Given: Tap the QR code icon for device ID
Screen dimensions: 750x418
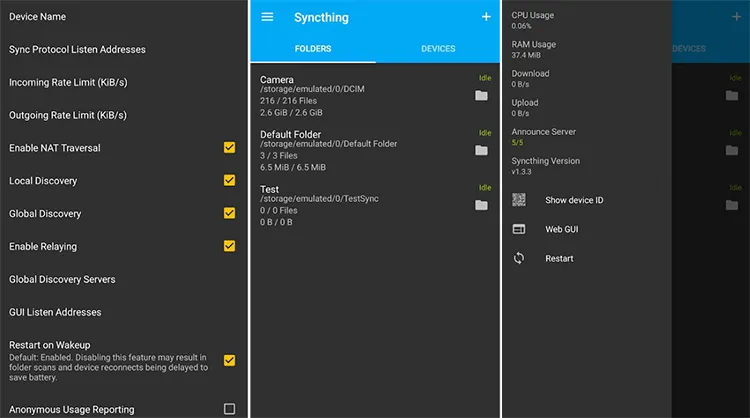Looking at the screenshot, I should [x=519, y=200].
